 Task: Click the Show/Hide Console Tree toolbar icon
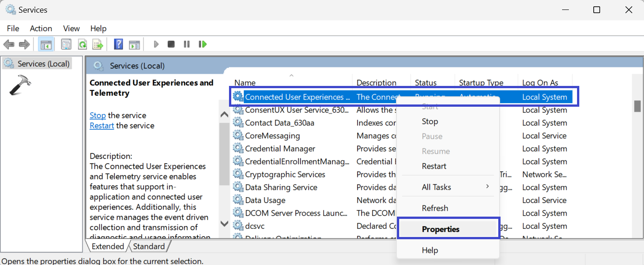[x=46, y=44]
